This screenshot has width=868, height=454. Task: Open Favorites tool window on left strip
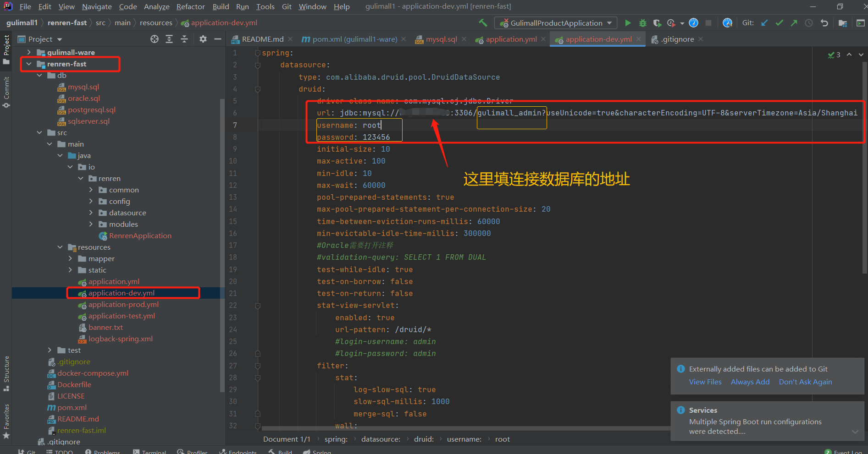(6, 421)
